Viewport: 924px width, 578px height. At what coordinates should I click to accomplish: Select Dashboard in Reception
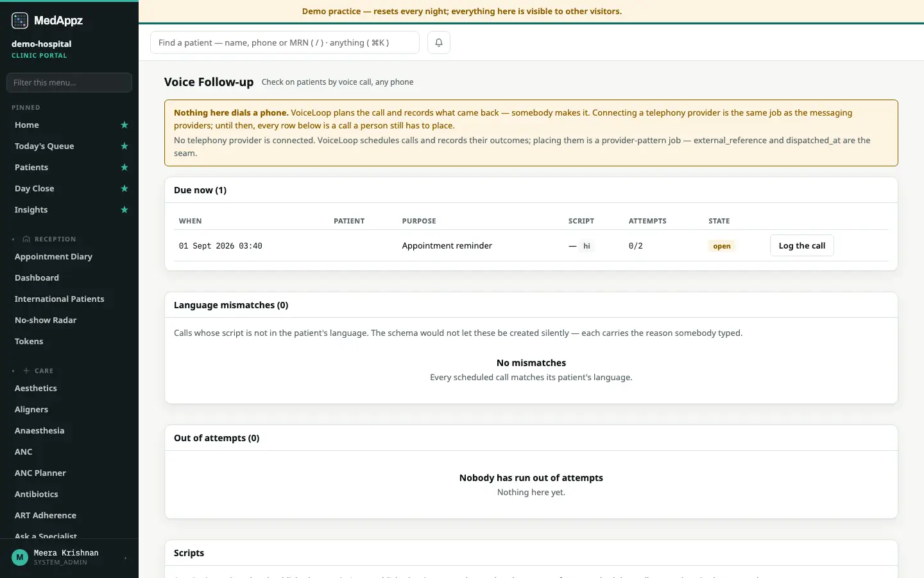coord(37,278)
